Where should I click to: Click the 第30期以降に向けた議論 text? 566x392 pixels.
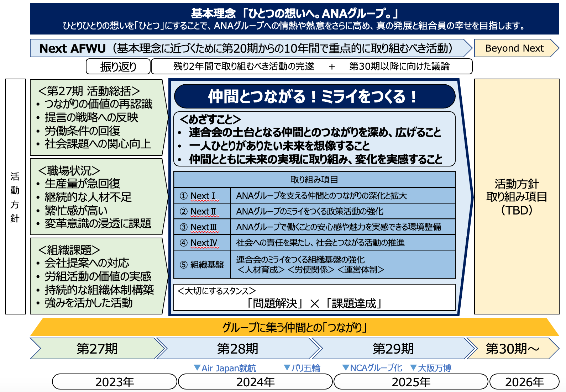(x=399, y=67)
